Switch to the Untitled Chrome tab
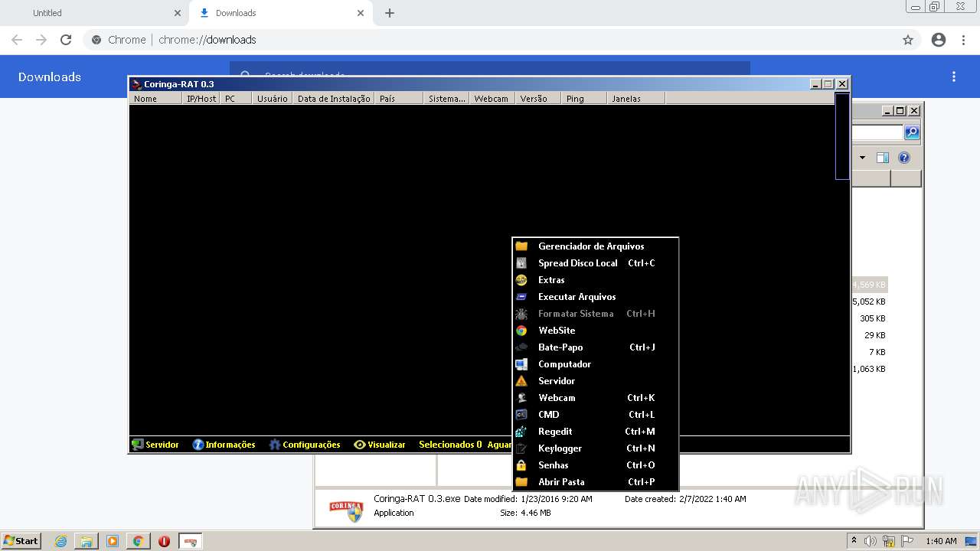The height and width of the screenshot is (551, 980). click(x=96, y=13)
